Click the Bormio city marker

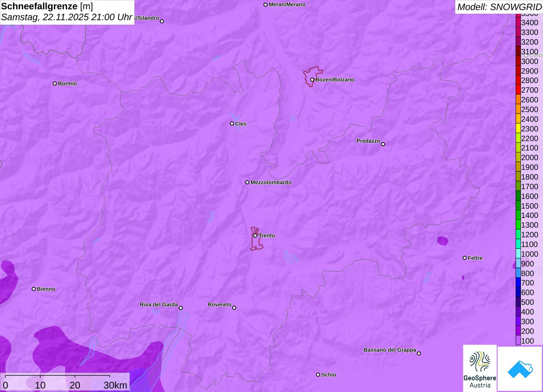point(55,83)
